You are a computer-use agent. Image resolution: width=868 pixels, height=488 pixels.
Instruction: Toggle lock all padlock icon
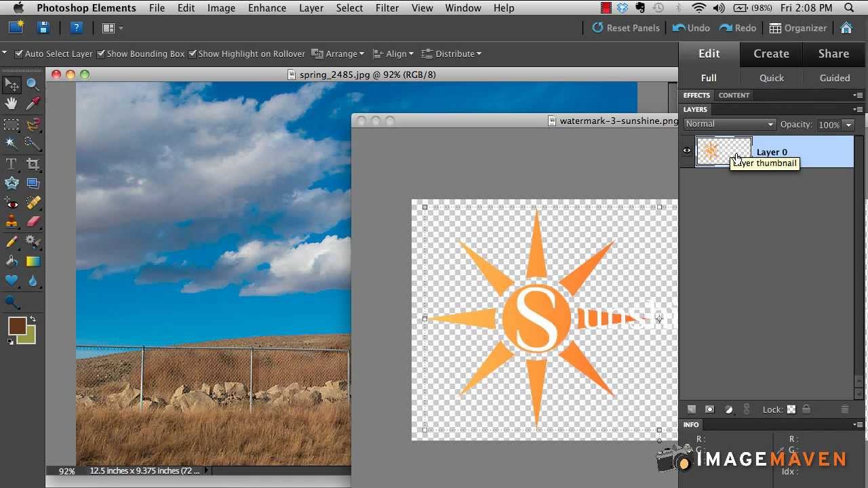[x=806, y=409]
